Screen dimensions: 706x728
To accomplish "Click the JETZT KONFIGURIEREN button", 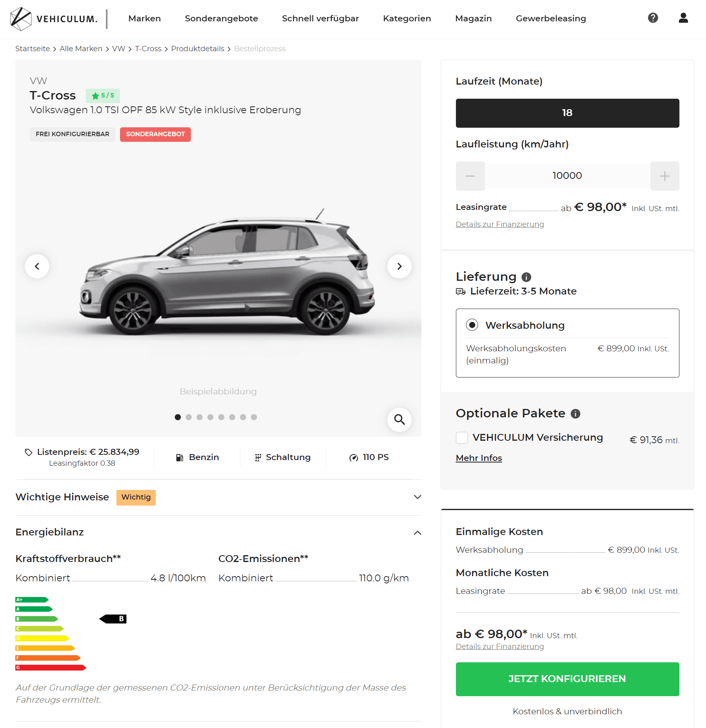I will pyautogui.click(x=567, y=679).
